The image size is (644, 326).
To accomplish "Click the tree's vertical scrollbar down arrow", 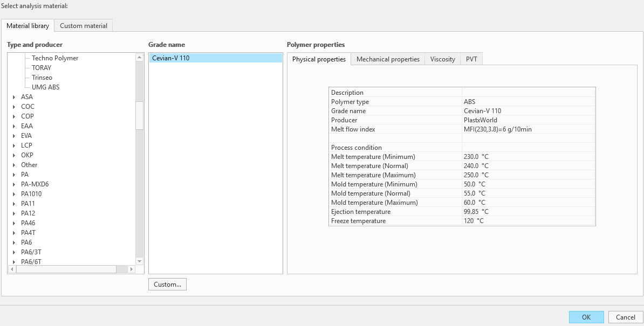I will 139,261.
